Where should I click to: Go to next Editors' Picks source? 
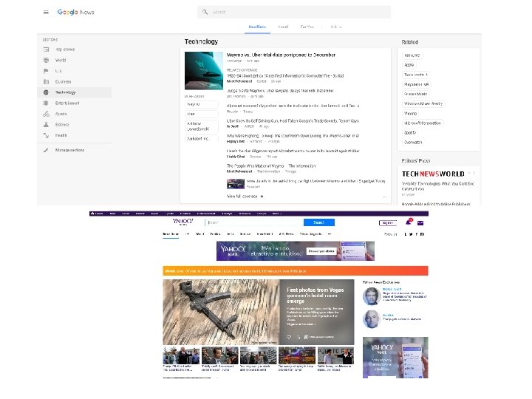coord(474,173)
